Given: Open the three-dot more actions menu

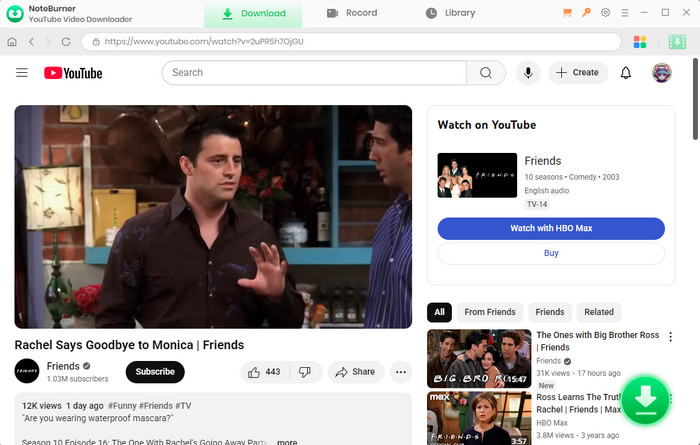Looking at the screenshot, I should (401, 372).
